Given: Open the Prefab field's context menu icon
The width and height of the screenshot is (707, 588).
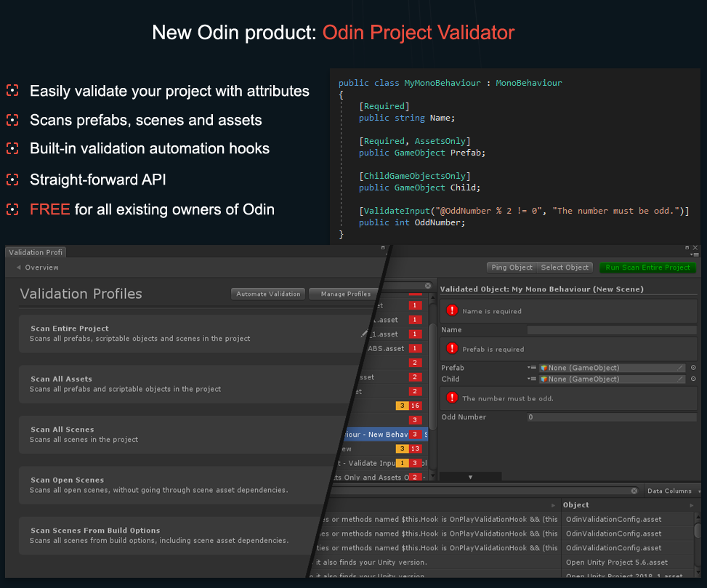Looking at the screenshot, I should click(532, 368).
